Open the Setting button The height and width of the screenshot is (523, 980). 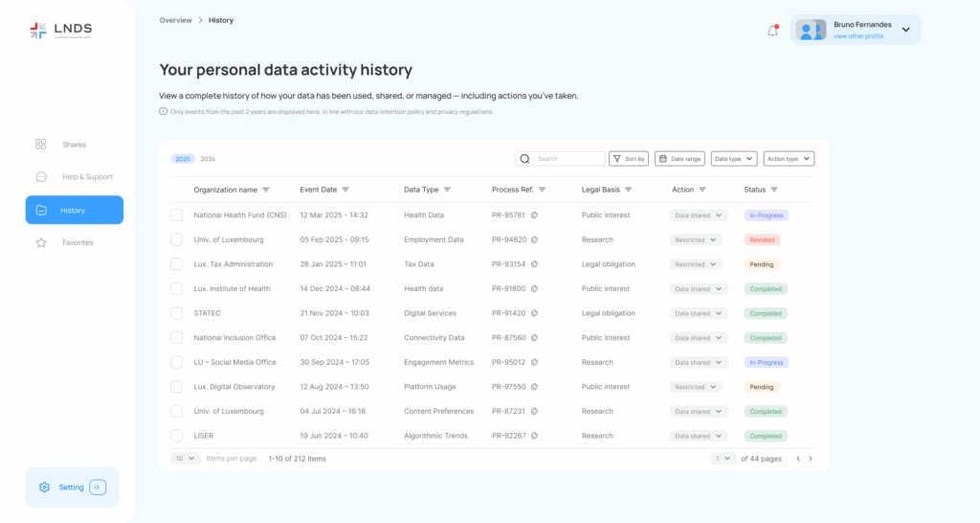coord(73,488)
